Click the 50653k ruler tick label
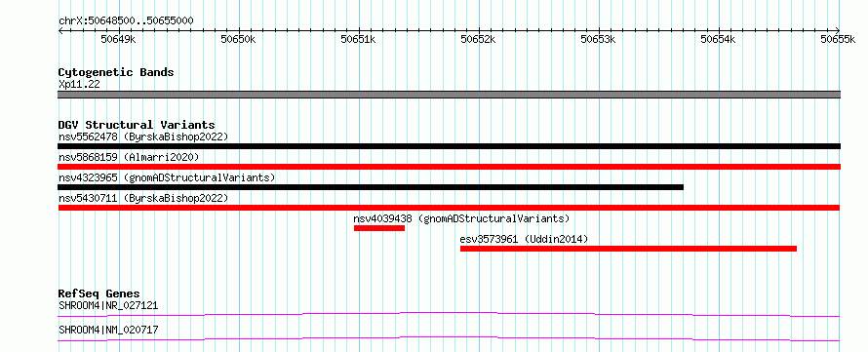868x352 pixels. click(599, 39)
